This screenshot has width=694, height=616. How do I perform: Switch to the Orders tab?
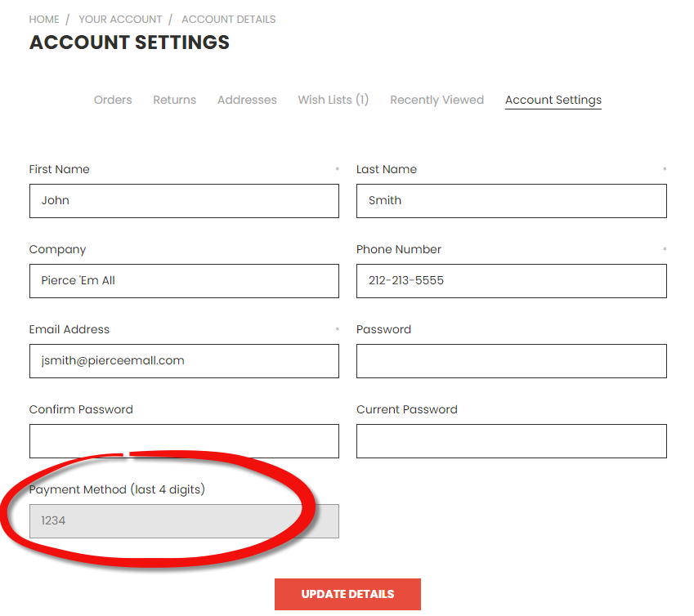[x=113, y=100]
